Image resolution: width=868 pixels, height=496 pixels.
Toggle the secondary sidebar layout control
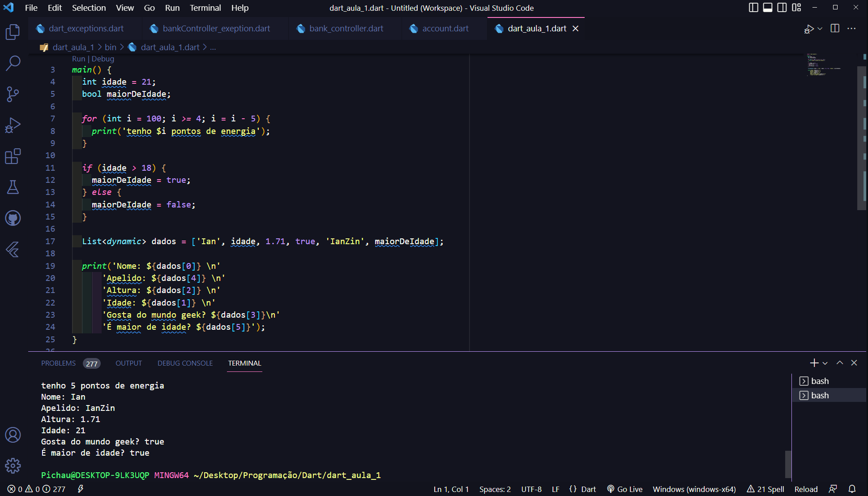[782, 7]
